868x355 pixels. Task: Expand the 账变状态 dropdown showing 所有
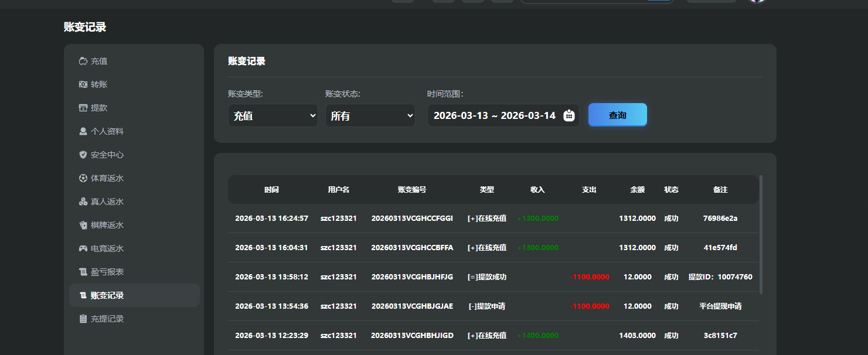[x=370, y=115]
